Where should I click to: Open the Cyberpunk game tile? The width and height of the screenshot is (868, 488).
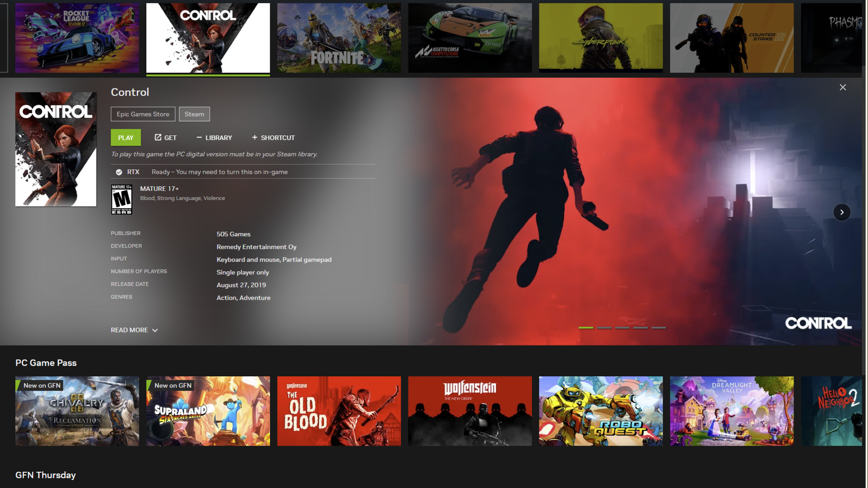tap(601, 38)
